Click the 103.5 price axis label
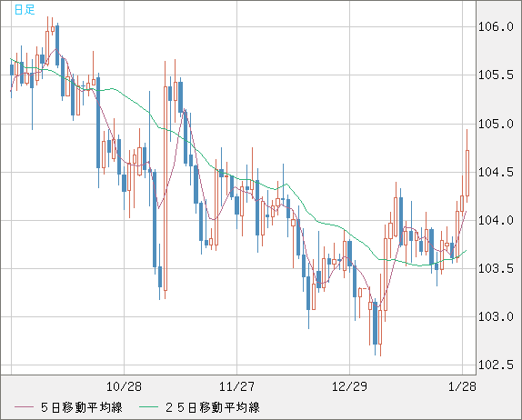Image resolution: width=522 pixels, height=420 pixels. [x=496, y=268]
